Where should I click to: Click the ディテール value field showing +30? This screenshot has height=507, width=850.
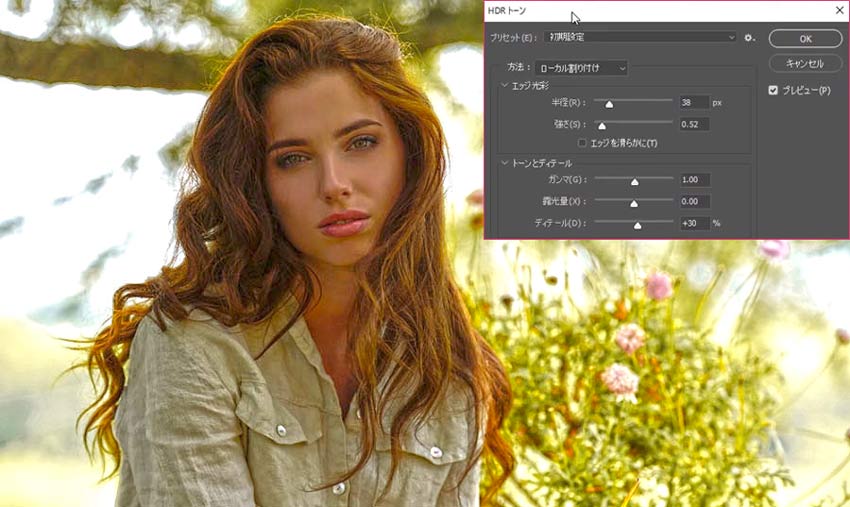(693, 223)
